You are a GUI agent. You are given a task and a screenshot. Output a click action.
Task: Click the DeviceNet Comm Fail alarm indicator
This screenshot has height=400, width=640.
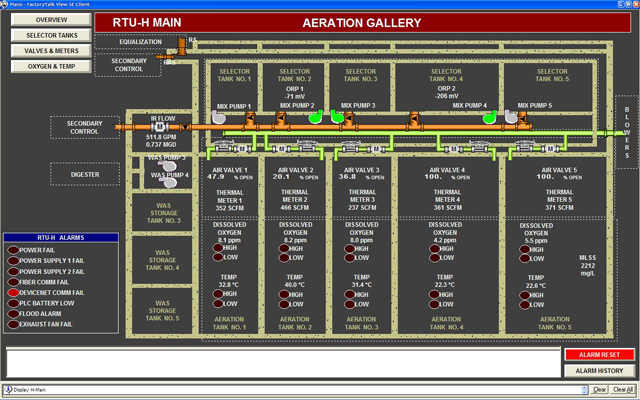coord(12,292)
